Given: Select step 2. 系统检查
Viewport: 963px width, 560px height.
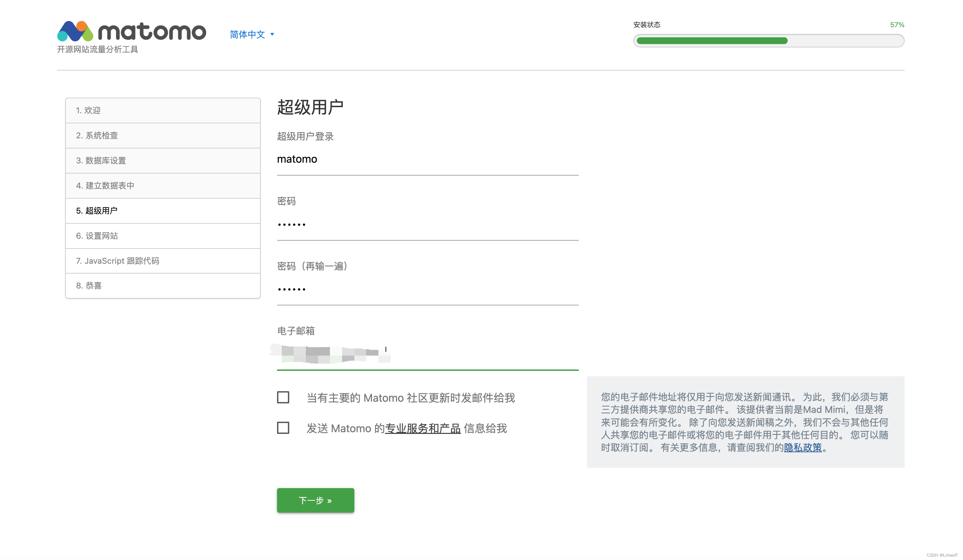Looking at the screenshot, I should pos(163,136).
